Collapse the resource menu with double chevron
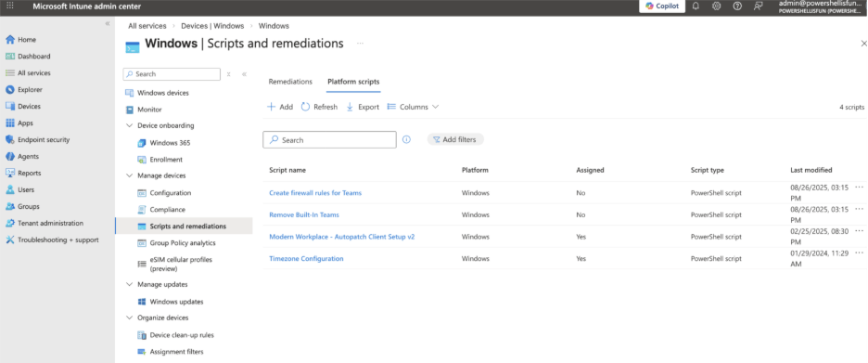The image size is (868, 363). pos(244,73)
